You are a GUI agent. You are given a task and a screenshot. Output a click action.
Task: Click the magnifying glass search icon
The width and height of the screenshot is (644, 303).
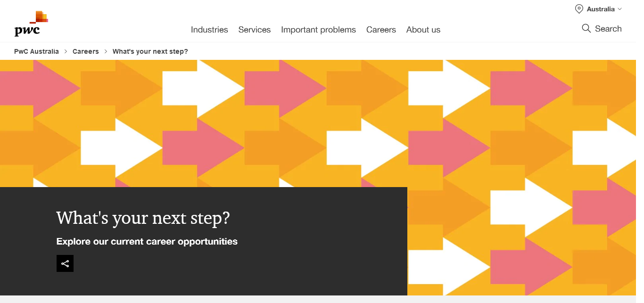586,29
